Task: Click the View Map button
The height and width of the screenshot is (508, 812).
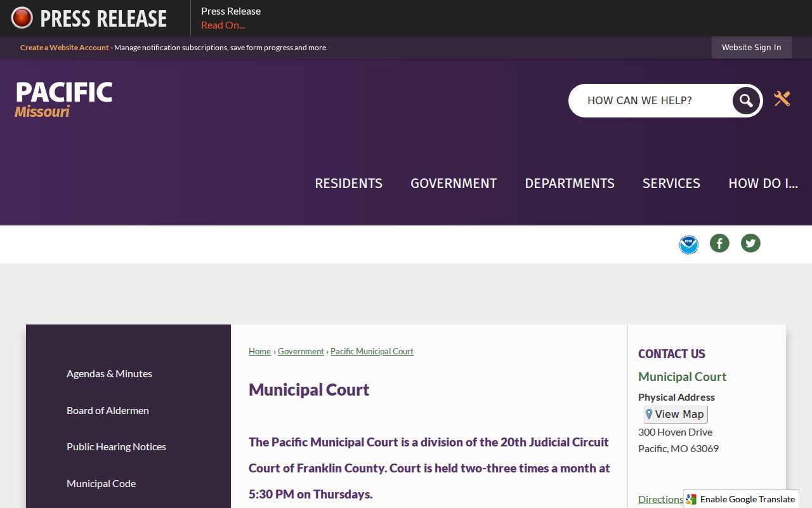Action: click(675, 414)
